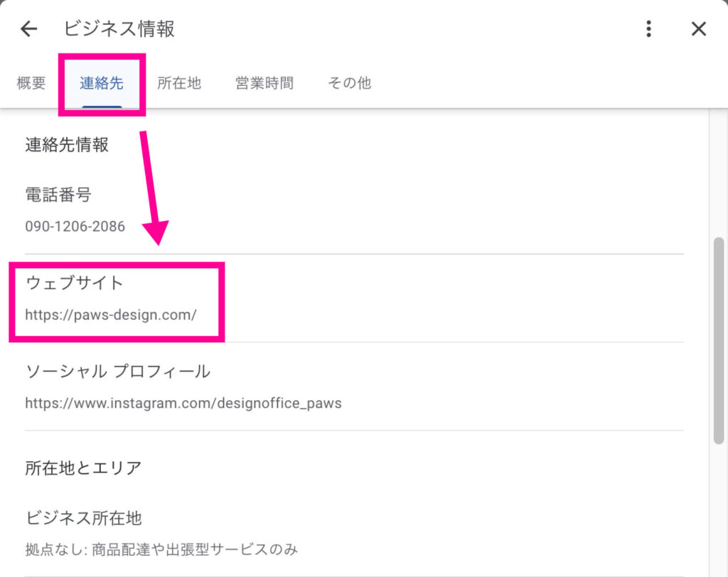Open the 所在地 tab
Viewport: 728px width, 577px height.
click(179, 83)
